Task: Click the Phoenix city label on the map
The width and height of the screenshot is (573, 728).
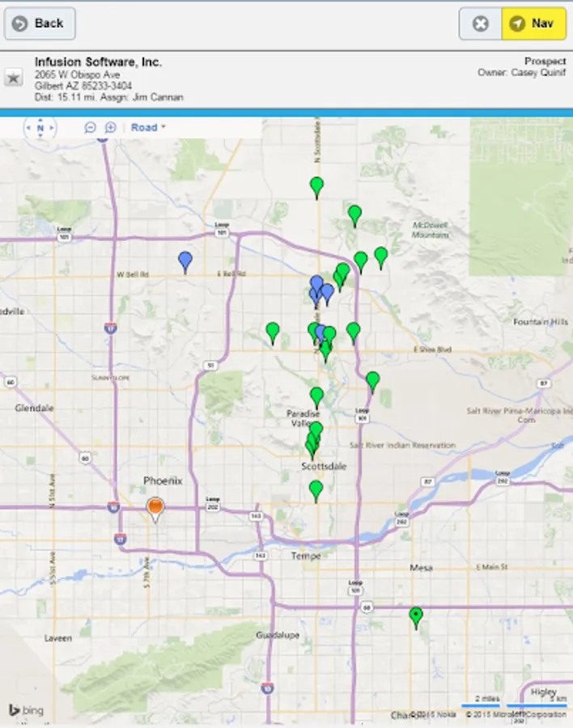Action: click(x=163, y=480)
